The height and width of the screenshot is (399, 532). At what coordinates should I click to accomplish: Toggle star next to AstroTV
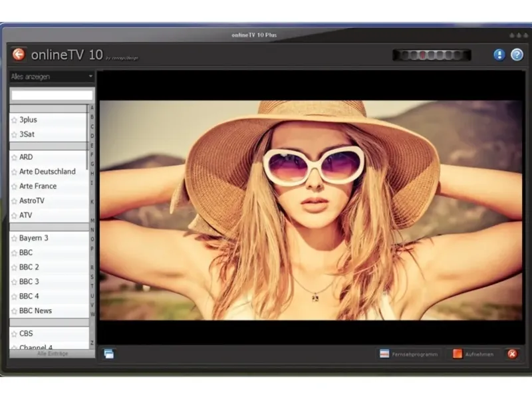point(14,201)
